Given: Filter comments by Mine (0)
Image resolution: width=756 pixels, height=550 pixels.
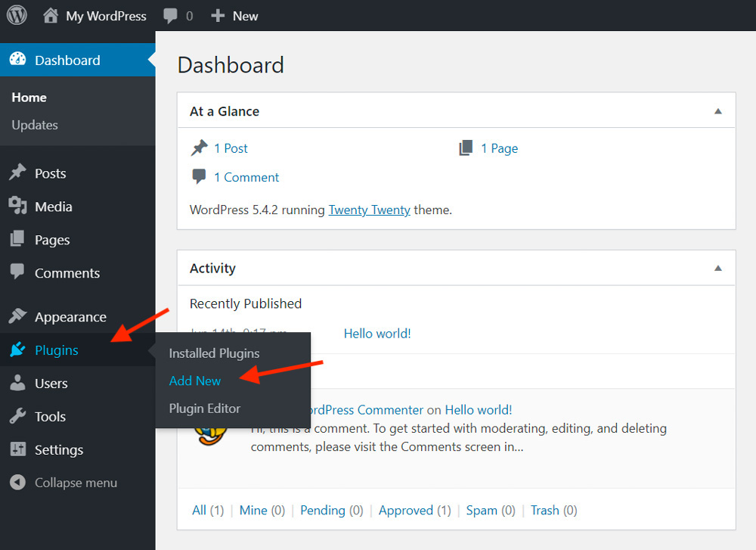Looking at the screenshot, I should coord(262,511).
